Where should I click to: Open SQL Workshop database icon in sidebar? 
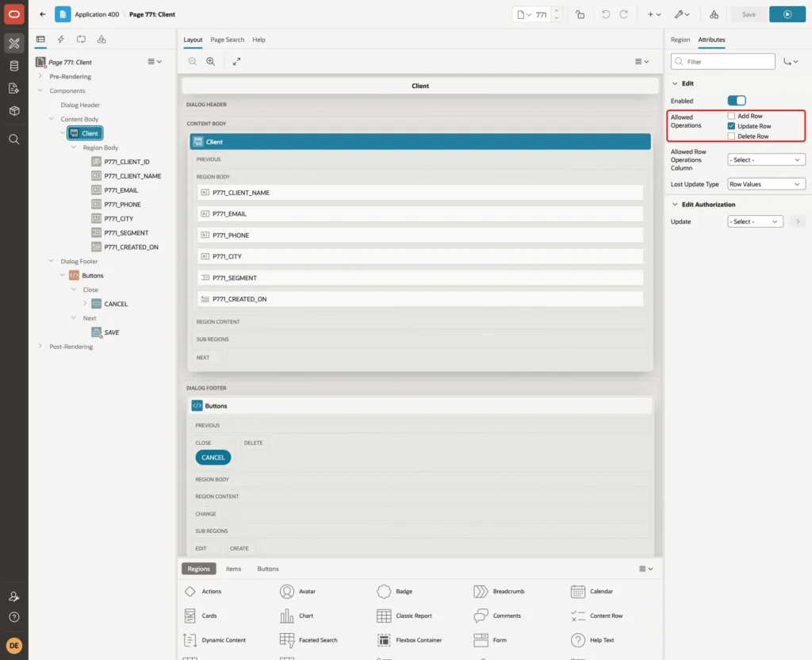point(14,66)
